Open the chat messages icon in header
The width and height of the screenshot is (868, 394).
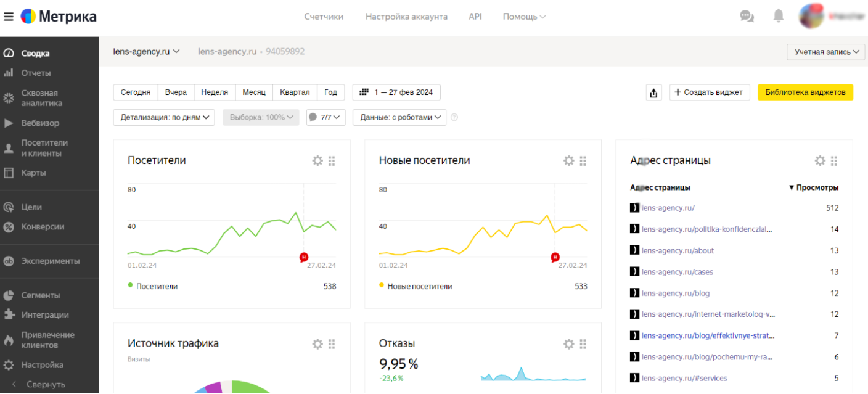[x=747, y=16]
